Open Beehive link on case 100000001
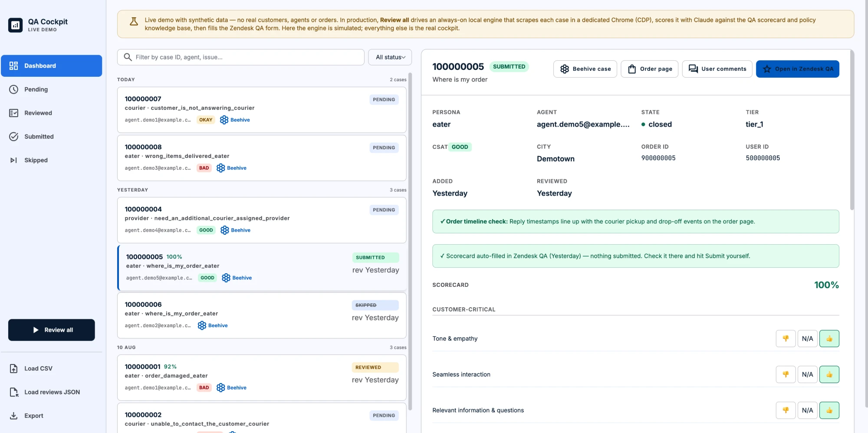The image size is (868, 433). tap(231, 387)
